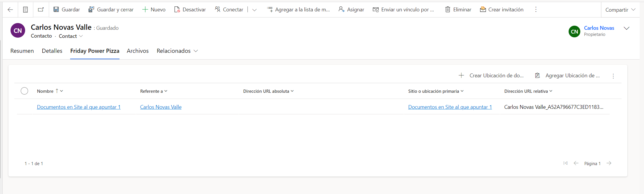Open the record set form icon
This screenshot has height=194, width=644.
point(25,10)
